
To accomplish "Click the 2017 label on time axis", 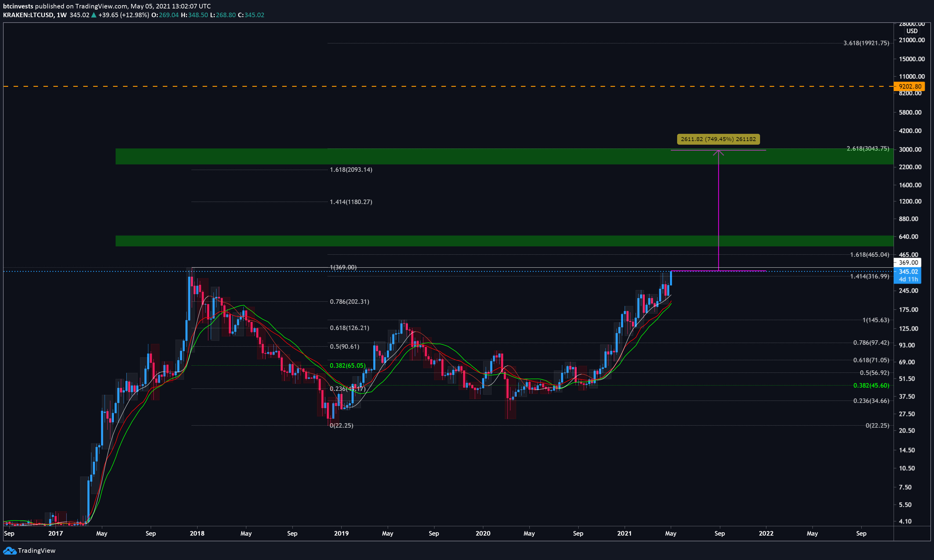I will tap(55, 533).
